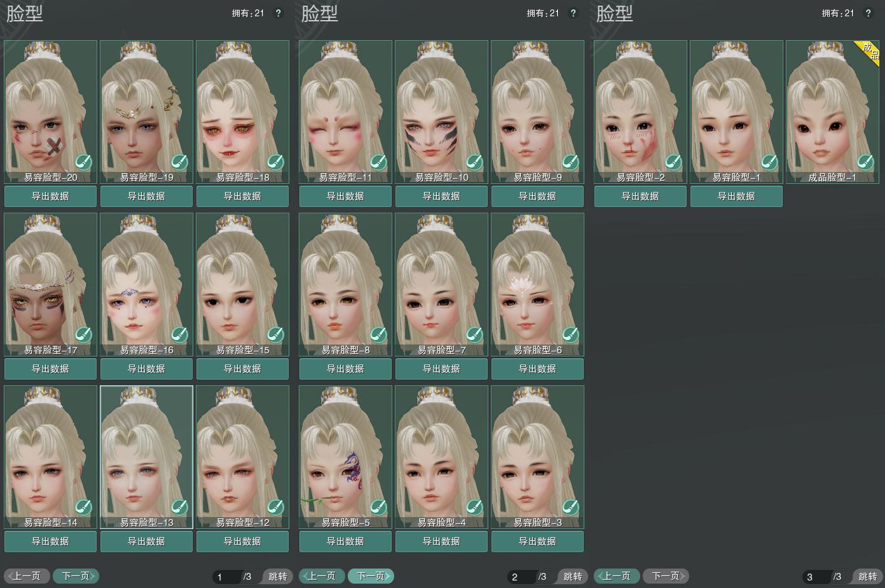The height and width of the screenshot is (588, 885).
Task: Click the brush edit icon on 易容脸型-1
Action: click(x=770, y=162)
